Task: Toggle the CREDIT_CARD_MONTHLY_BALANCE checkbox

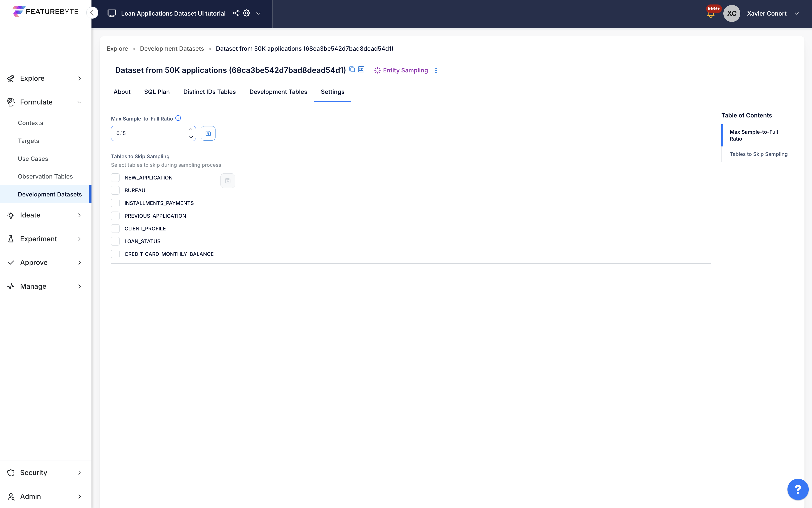Action: tap(115, 254)
